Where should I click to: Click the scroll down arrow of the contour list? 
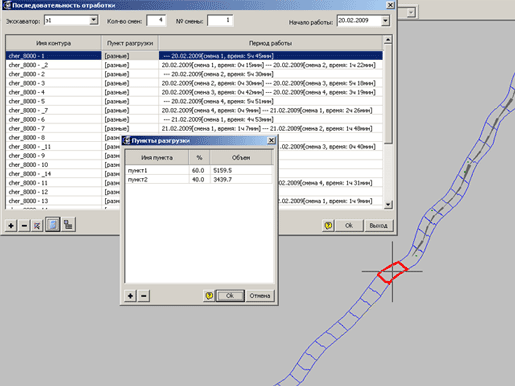(388, 205)
